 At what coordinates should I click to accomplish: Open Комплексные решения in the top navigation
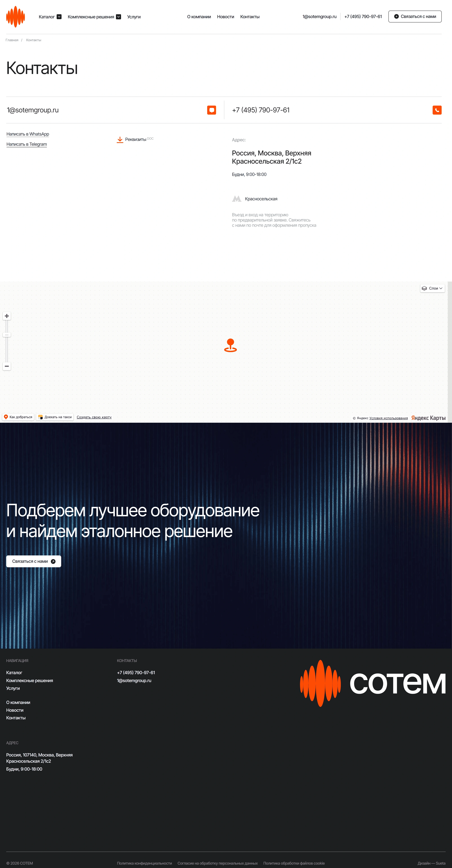click(91, 17)
